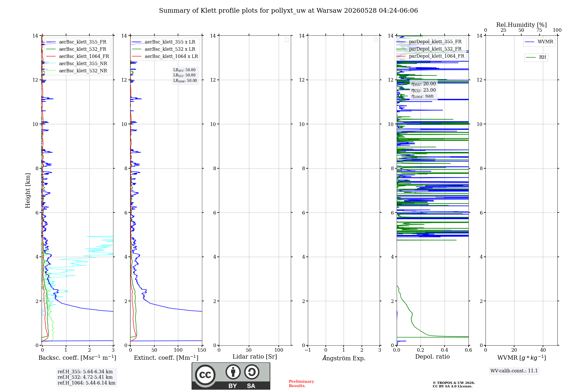
Task: Click the η1064: nan annotation
Action: [422, 96]
